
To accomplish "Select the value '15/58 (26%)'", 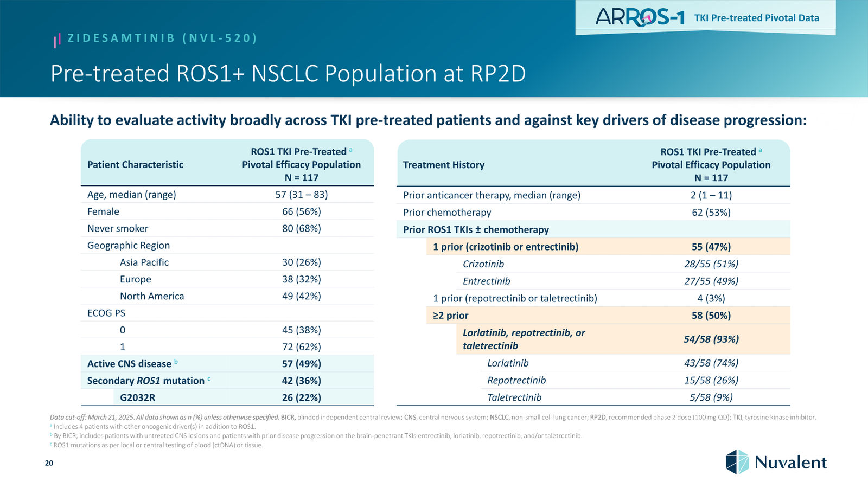I will [711, 380].
